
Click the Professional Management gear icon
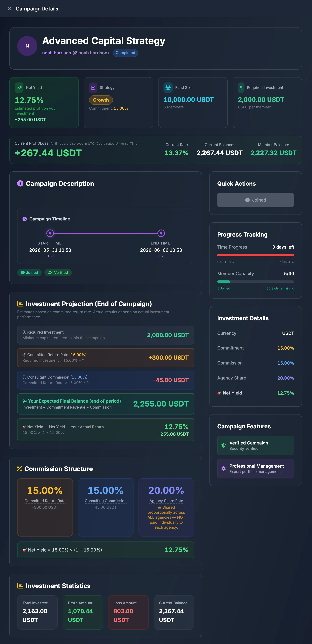click(224, 469)
